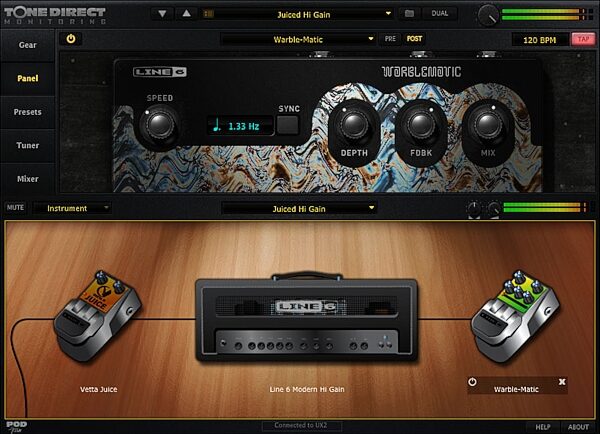Select the Vetta Juice pedal
The height and width of the screenshot is (434, 600).
97,316
